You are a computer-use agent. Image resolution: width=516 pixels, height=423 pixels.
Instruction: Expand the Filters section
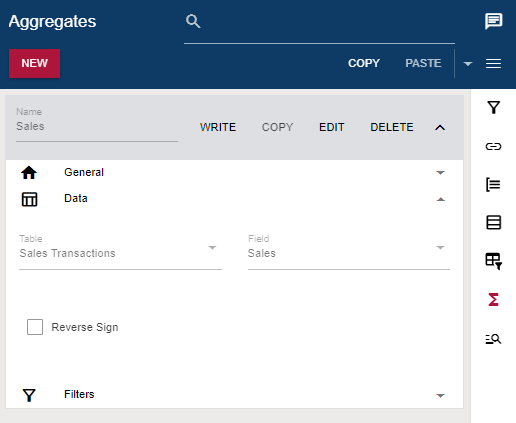click(234, 395)
